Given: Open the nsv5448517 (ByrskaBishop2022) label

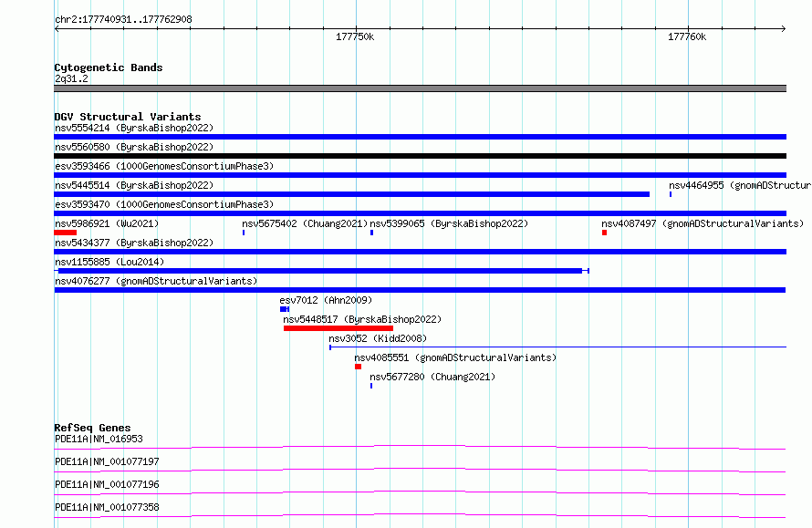Looking at the screenshot, I should [x=362, y=319].
